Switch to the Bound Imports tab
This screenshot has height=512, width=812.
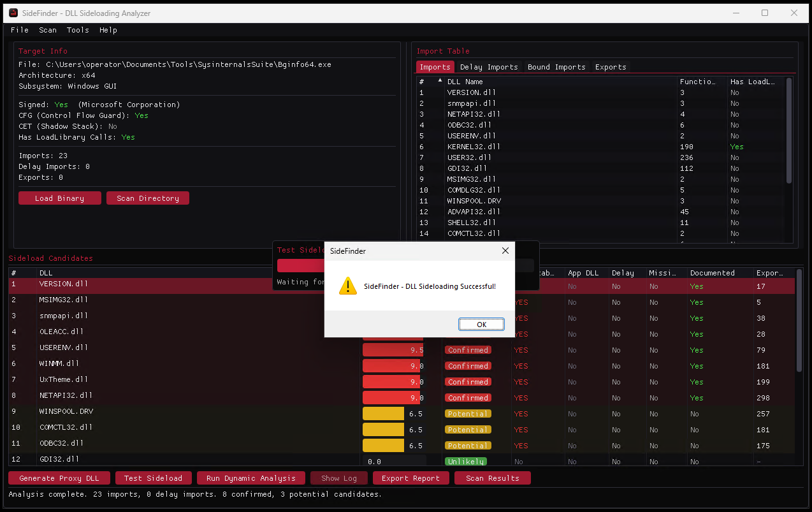point(556,67)
